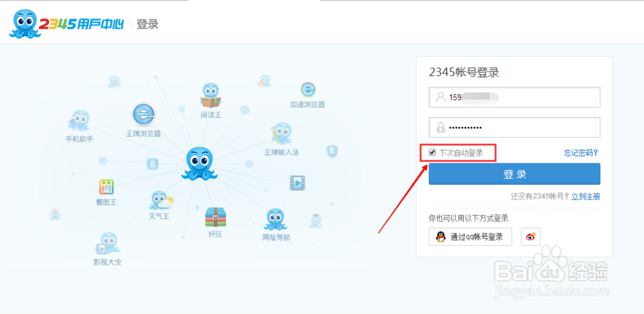Image resolution: width=644 pixels, height=314 pixels.
Task: Focus the password input field
Action: [515, 127]
